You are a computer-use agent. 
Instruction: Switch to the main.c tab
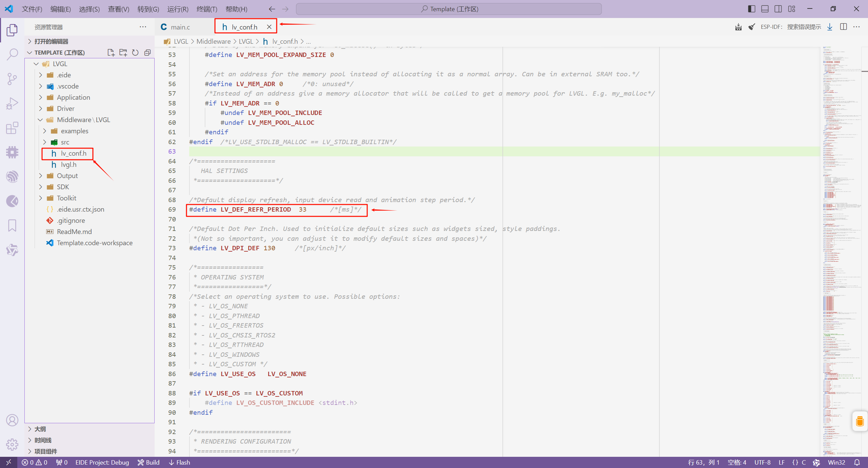180,27
